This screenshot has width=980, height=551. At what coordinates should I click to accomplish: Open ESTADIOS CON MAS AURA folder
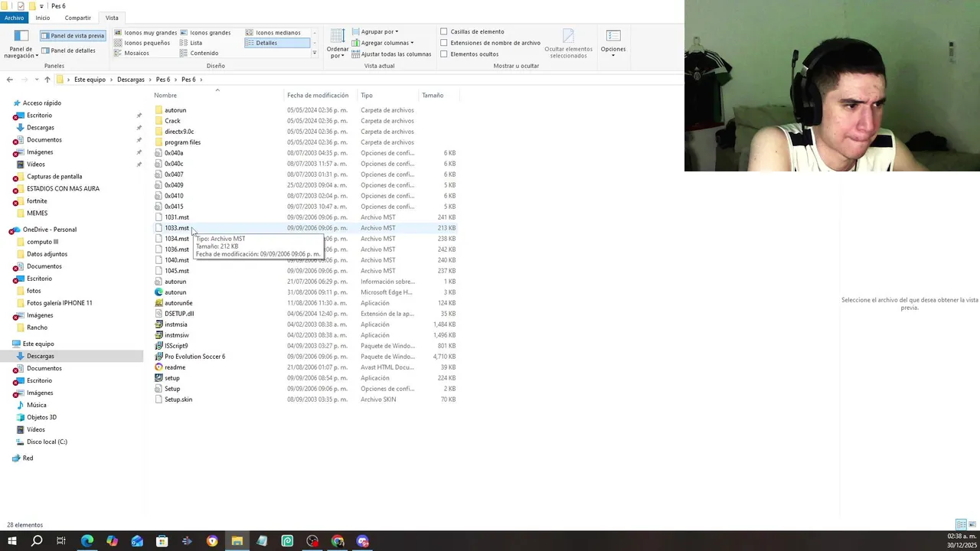pyautogui.click(x=63, y=189)
